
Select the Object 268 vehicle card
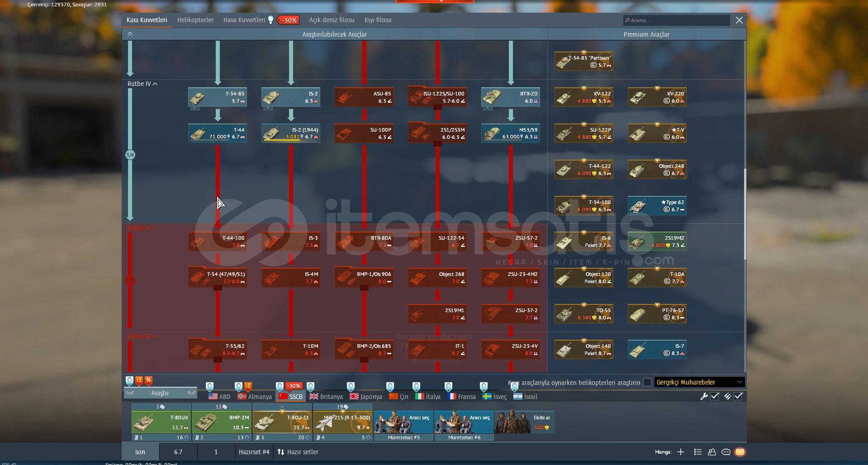click(x=437, y=278)
